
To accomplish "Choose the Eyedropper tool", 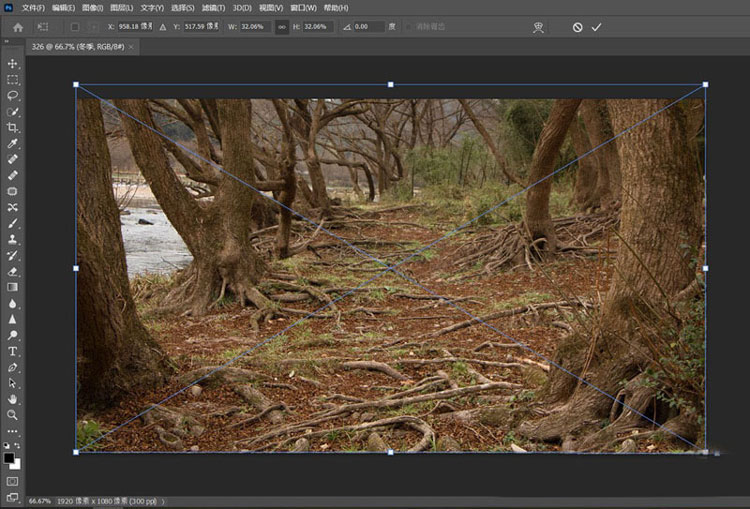I will pos(13,144).
